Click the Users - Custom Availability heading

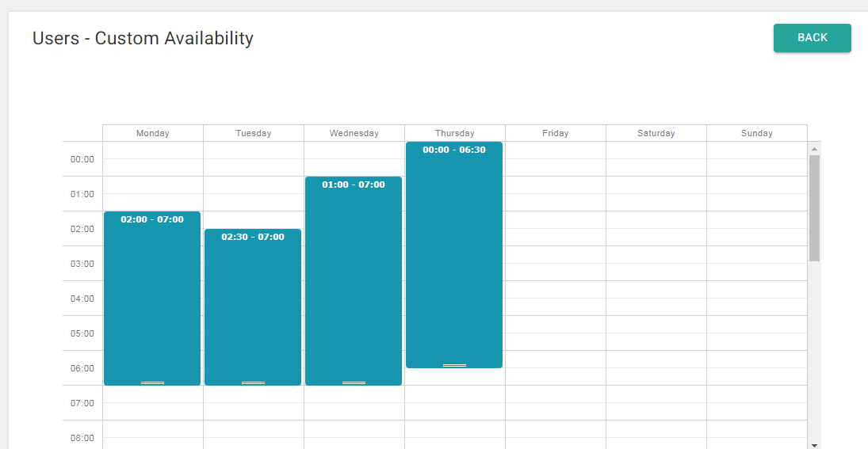(143, 38)
